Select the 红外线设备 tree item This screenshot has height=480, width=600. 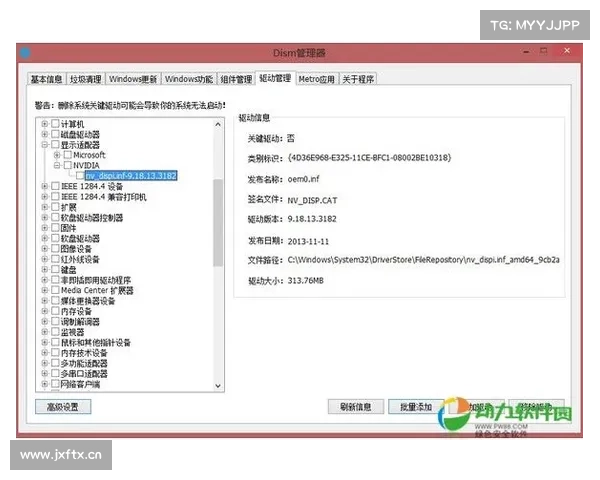[x=80, y=259]
